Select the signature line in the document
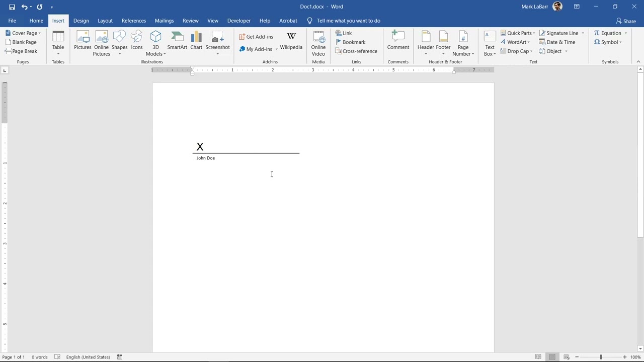This screenshot has width=644, height=362. pos(246,150)
